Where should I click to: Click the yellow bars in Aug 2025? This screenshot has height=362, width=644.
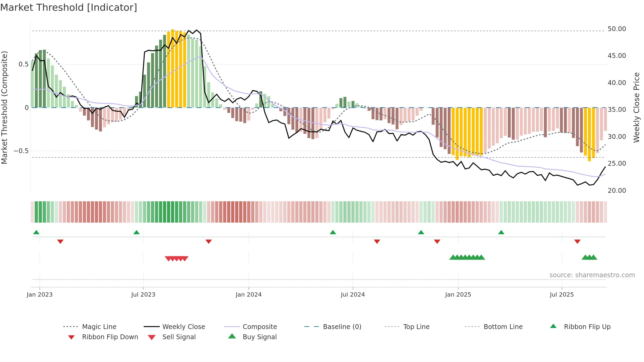pyautogui.click(x=589, y=134)
